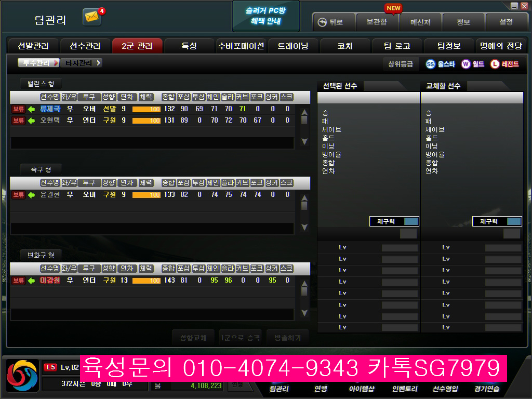Sort 변화구 형 table by 연차 column
This screenshot has height=399, width=532.
(127, 269)
